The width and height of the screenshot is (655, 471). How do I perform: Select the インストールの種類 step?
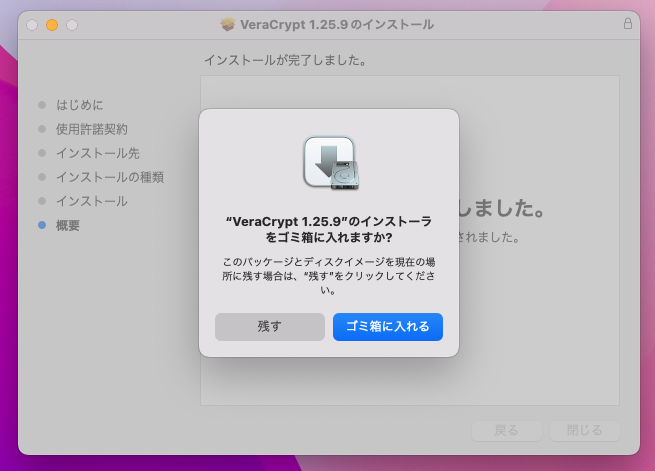[109, 177]
